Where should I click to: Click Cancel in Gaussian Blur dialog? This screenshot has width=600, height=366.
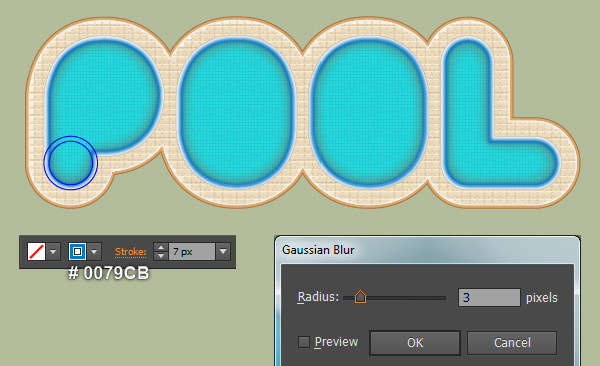coord(512,343)
